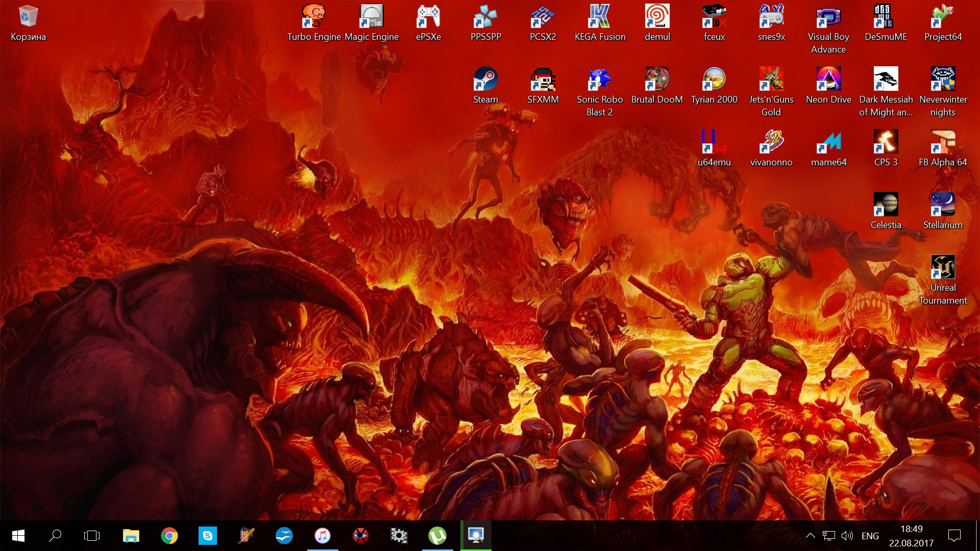Select the Brutal DooM shortcut
Screen dimensions: 980x551
click(x=657, y=86)
